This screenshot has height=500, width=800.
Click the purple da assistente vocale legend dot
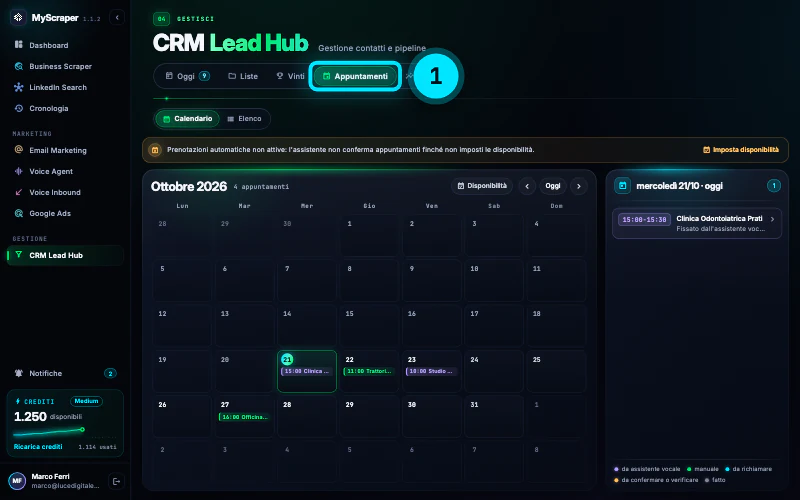click(x=616, y=469)
